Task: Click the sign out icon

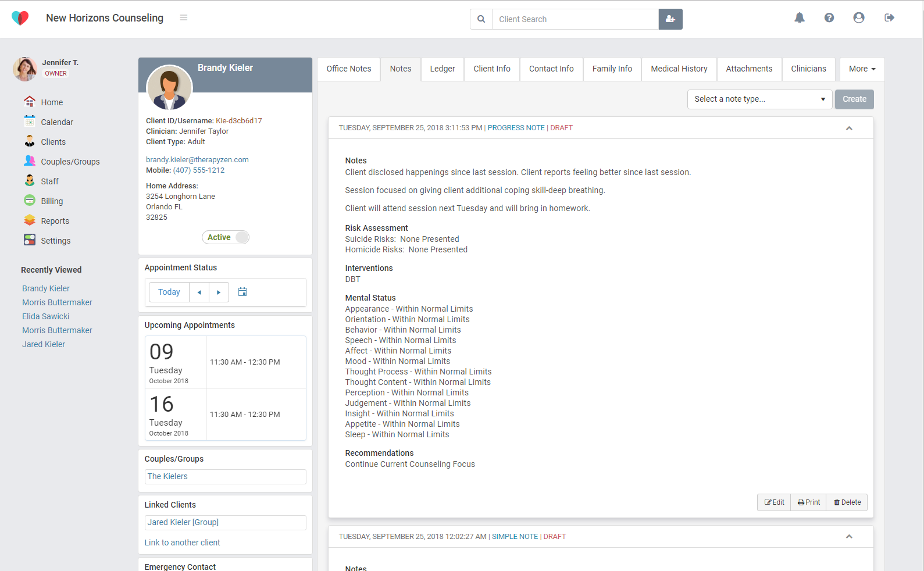Action: point(889,18)
